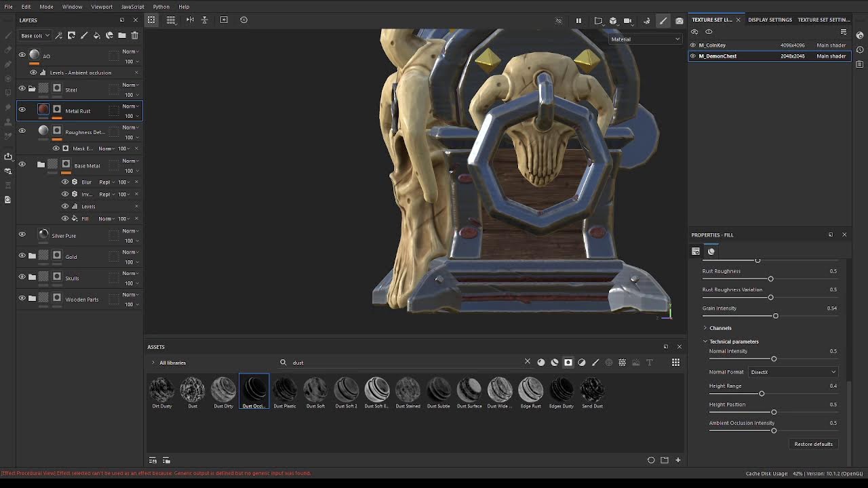Image resolution: width=868 pixels, height=488 pixels.
Task: Toggle the Blur filter visibility under Base Metal
Action: (x=65, y=182)
